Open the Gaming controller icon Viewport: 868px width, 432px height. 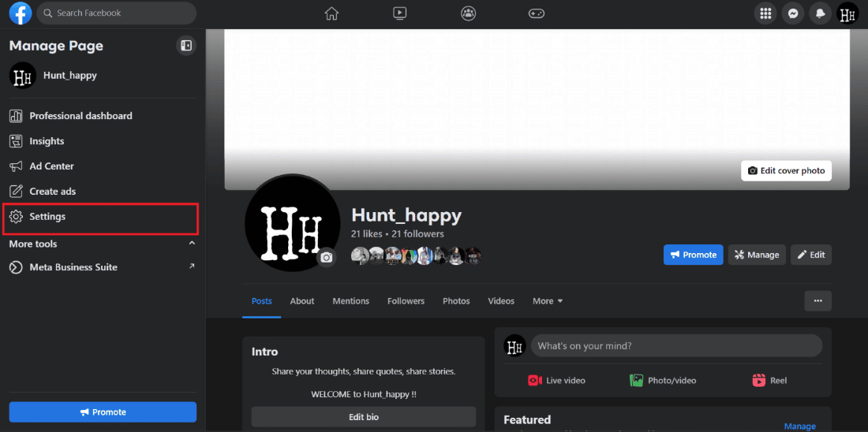(537, 13)
